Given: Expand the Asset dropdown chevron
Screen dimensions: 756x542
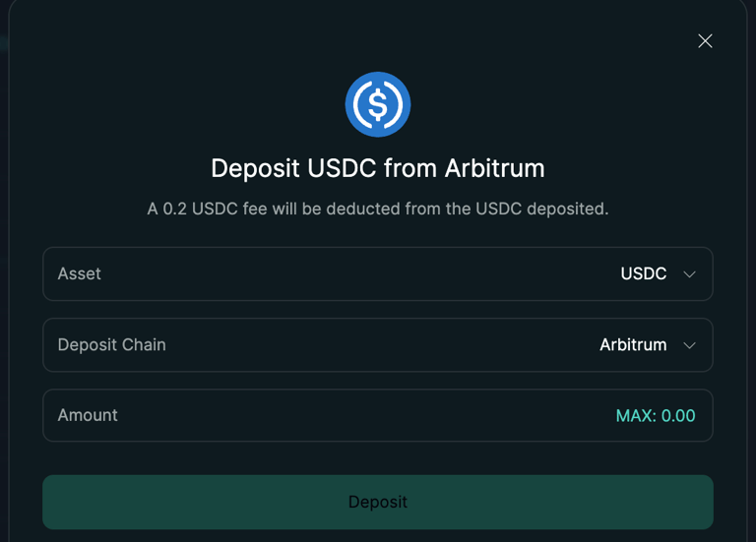Looking at the screenshot, I should click(689, 274).
